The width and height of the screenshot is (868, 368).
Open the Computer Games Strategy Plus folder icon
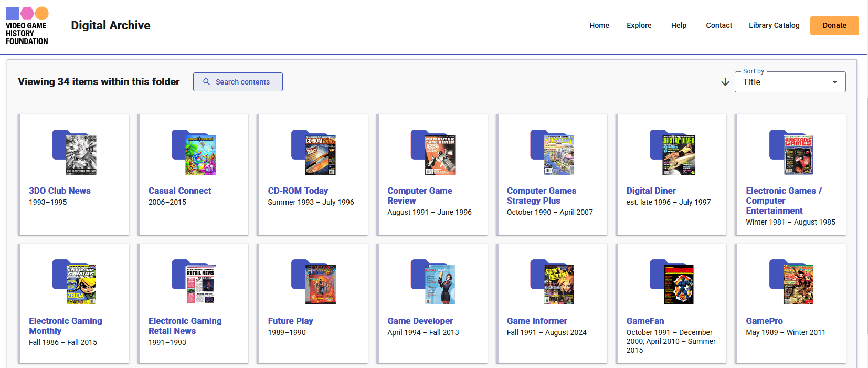point(552,152)
